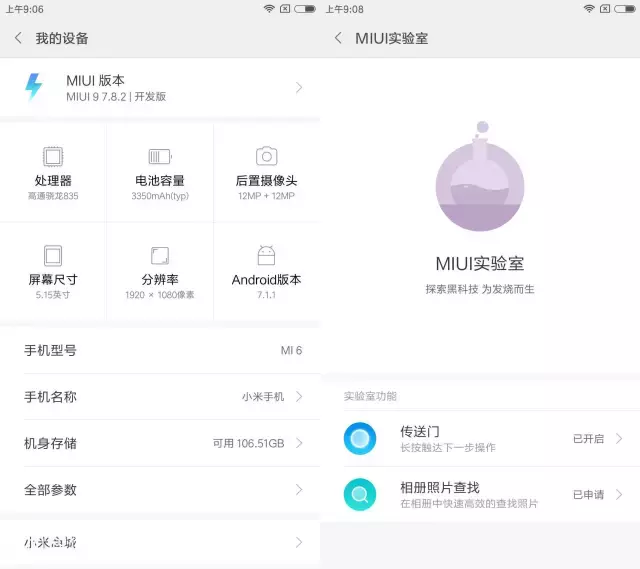Tap Wi-Fi icon in right status bar
Image resolution: width=640 pixels, height=569 pixels.
(x=589, y=9)
